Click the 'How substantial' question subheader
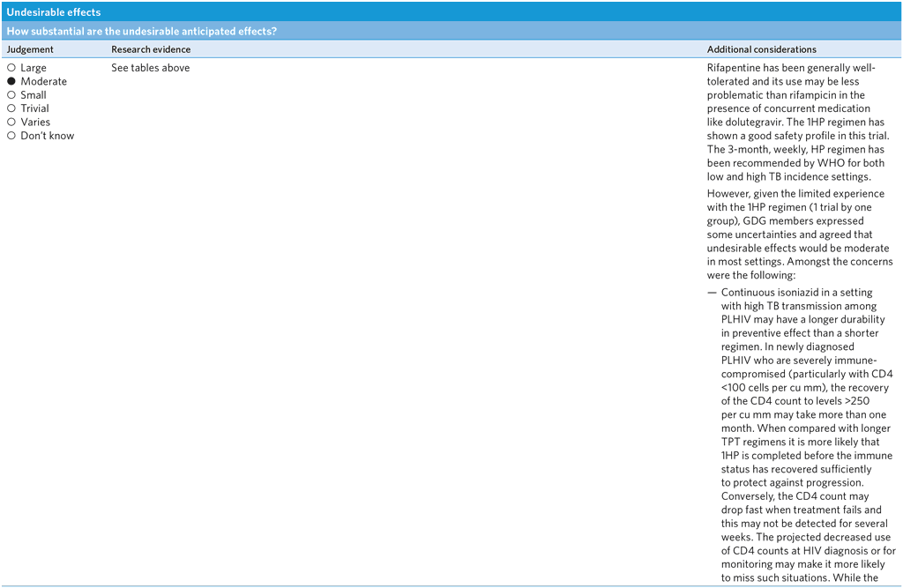This screenshot has height=588, width=903. click(141, 32)
